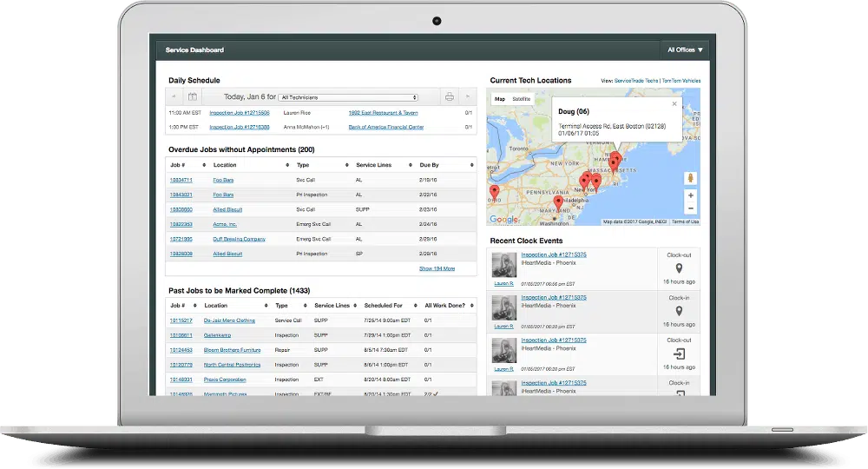This screenshot has width=868, height=469.
Task: Open the All Offices dropdown
Action: [x=686, y=50]
